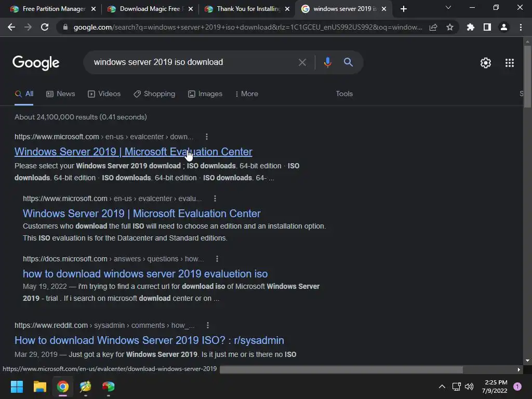Open the Chrome extensions puzzle icon
The height and width of the screenshot is (399, 532).
click(471, 27)
